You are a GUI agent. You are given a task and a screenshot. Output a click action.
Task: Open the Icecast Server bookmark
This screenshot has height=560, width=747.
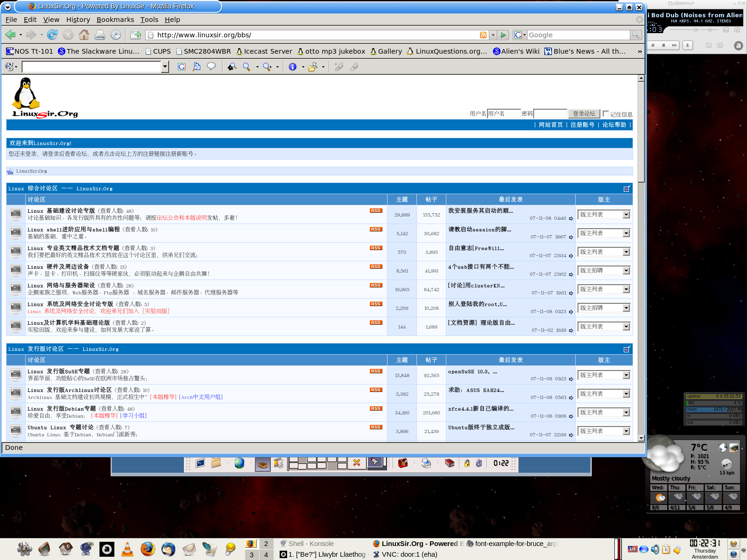[x=264, y=51]
